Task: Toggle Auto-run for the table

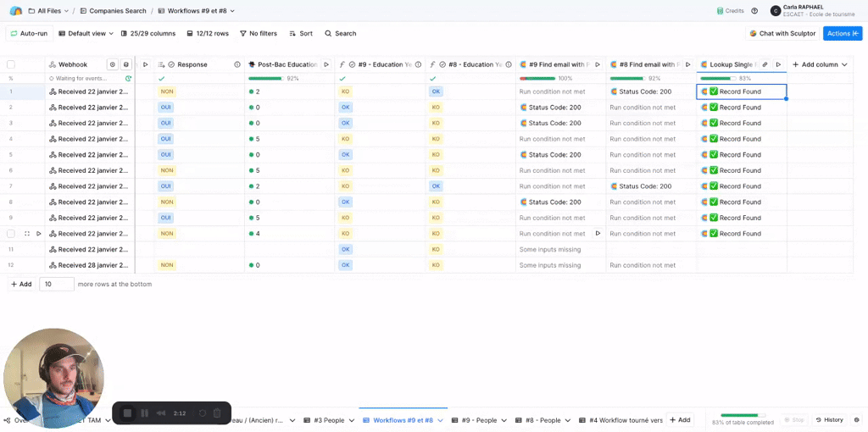Action: pyautogui.click(x=29, y=33)
